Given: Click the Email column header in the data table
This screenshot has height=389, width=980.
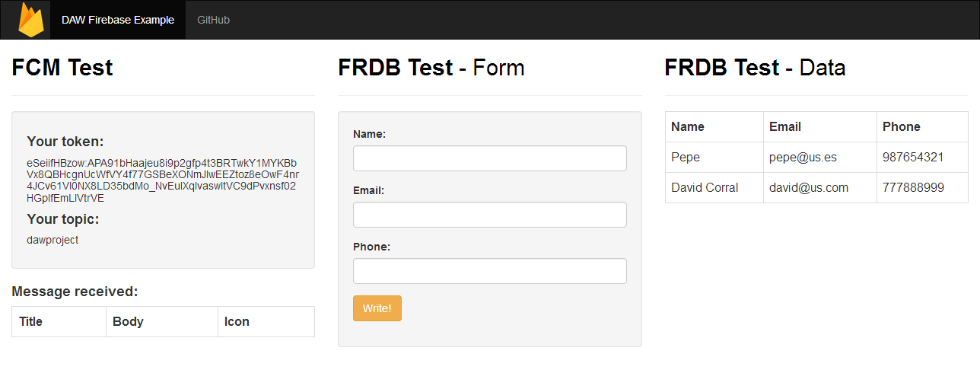Looking at the screenshot, I should (785, 126).
